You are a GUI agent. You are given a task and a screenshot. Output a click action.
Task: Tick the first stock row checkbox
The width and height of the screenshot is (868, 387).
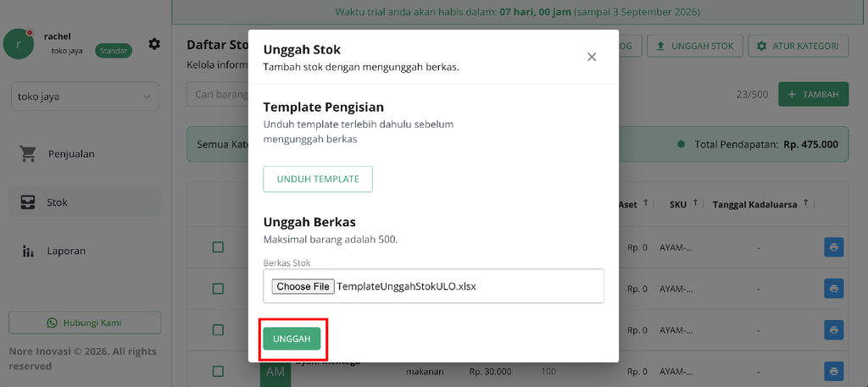(218, 247)
